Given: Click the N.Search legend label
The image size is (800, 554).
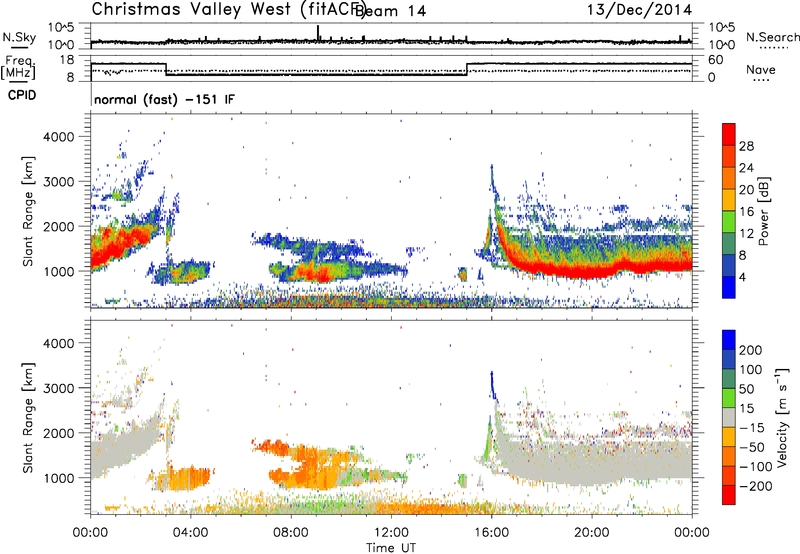Looking at the screenshot, I should pos(772,37).
